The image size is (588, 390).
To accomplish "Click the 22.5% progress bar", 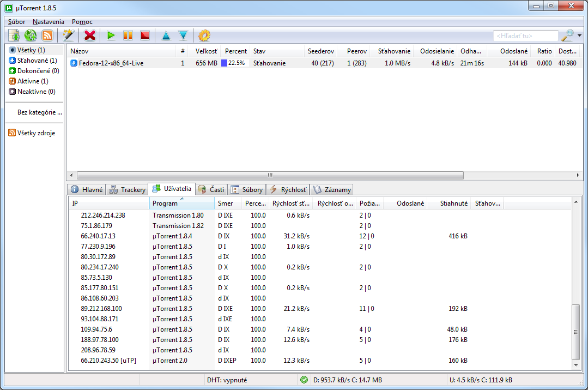I will [234, 63].
